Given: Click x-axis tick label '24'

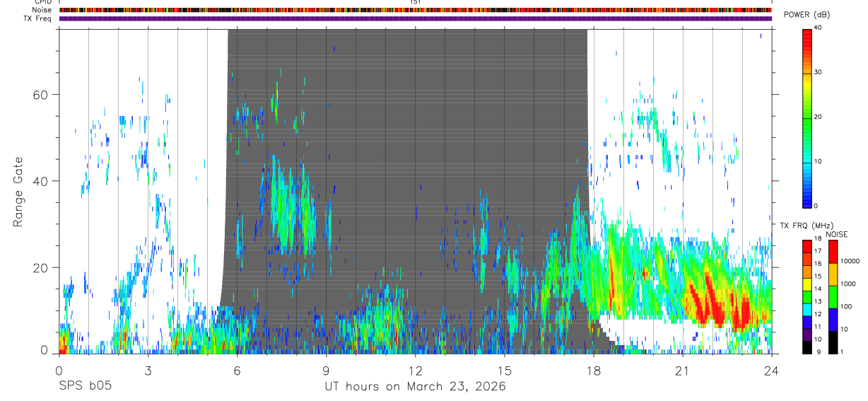Looking at the screenshot, I should (772, 370).
